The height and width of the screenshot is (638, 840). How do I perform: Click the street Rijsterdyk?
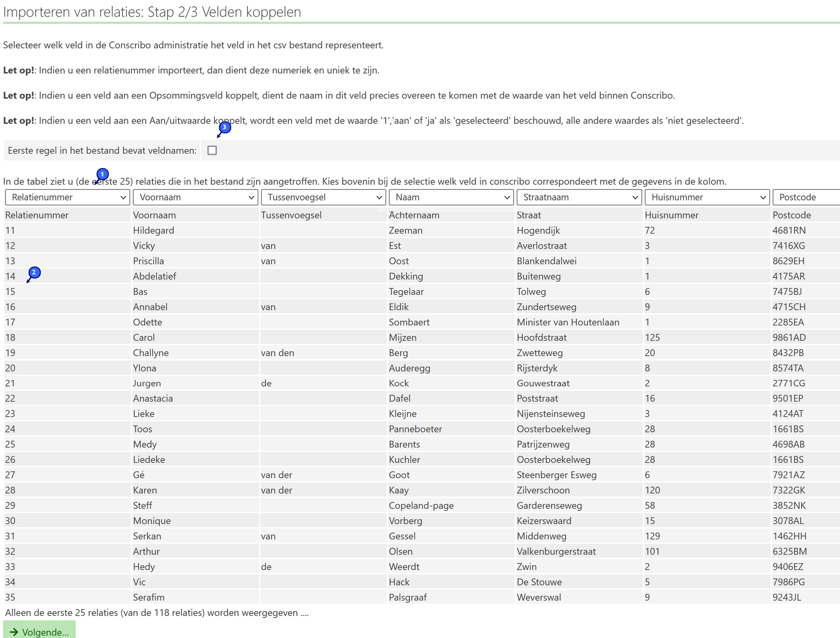[x=537, y=368]
